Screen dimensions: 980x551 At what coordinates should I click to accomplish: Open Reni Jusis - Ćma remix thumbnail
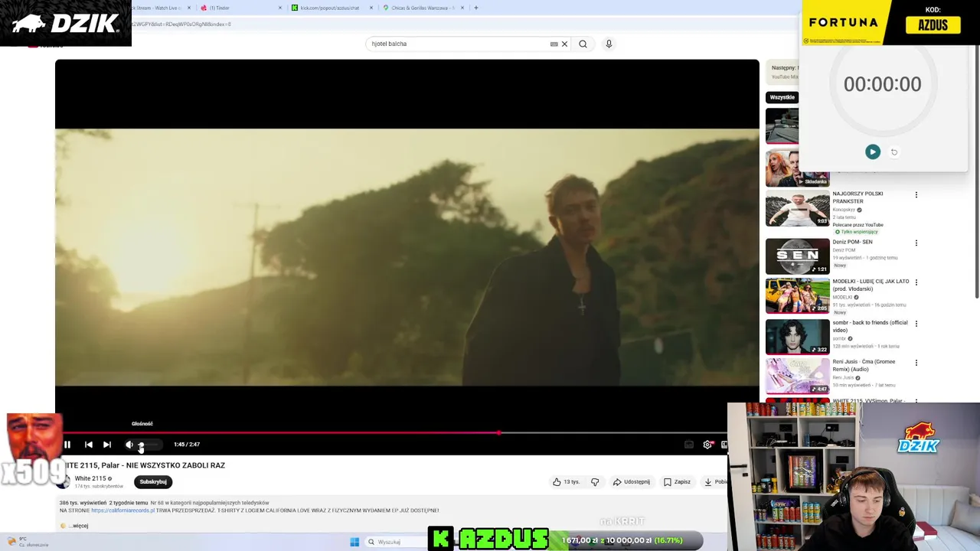[x=797, y=375]
